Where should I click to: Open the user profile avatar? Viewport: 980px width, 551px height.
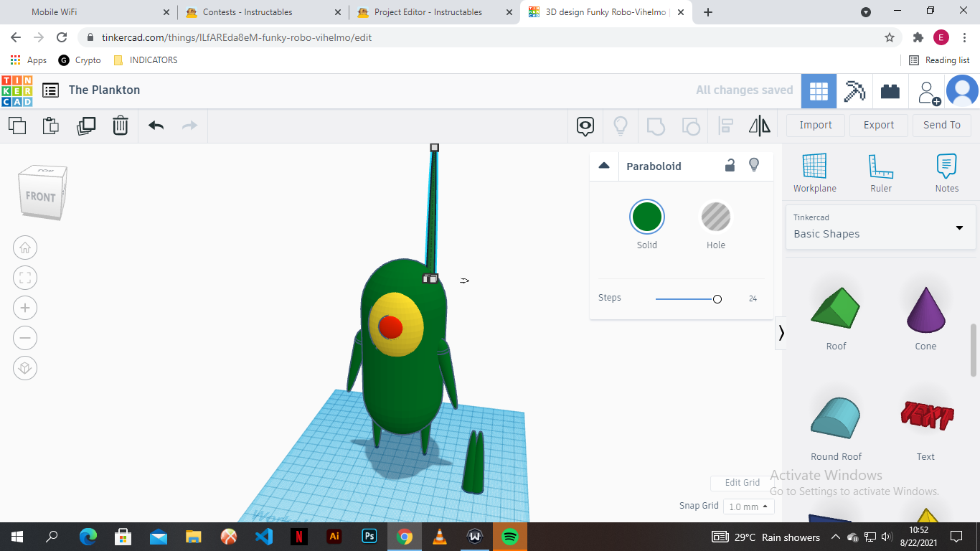coord(963,91)
